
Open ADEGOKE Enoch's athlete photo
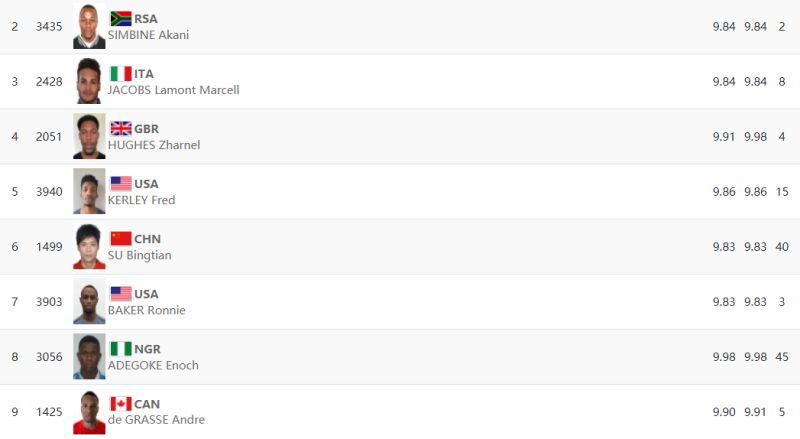(89, 357)
